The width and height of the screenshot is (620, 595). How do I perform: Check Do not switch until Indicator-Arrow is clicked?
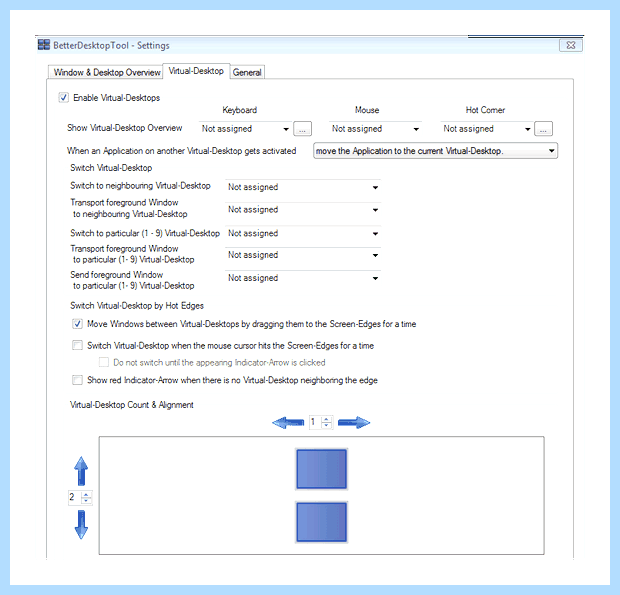(104, 362)
